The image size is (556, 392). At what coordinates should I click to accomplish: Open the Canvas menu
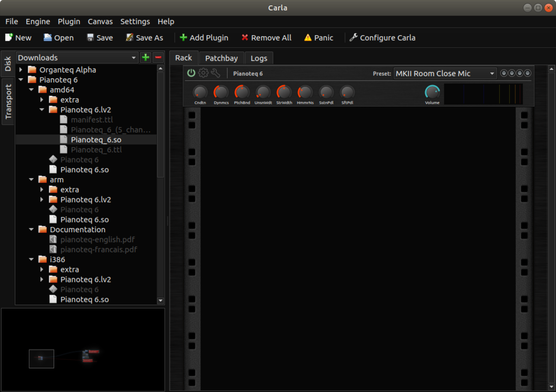point(100,22)
